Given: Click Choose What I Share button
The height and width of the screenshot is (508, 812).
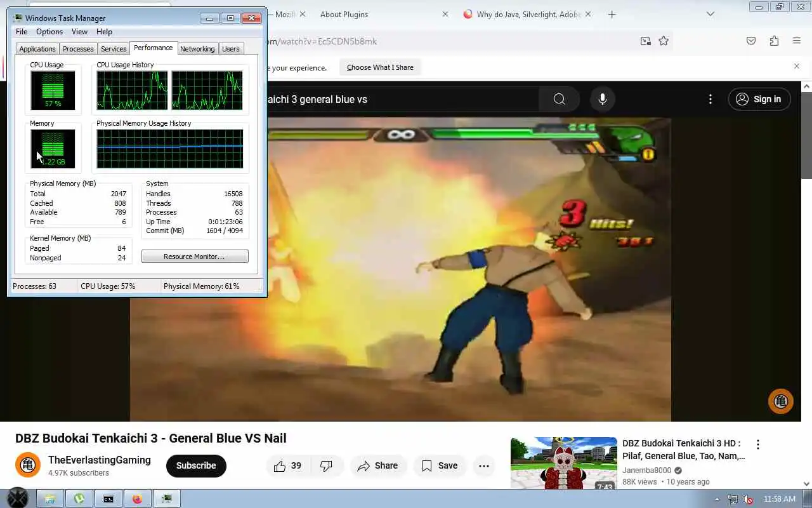Looking at the screenshot, I should (380, 67).
